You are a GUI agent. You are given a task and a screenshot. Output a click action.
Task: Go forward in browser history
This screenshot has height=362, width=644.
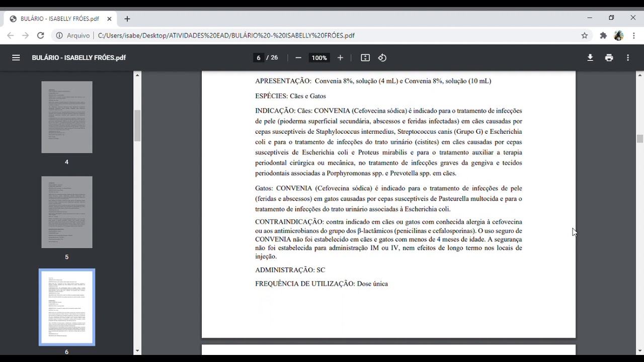pyautogui.click(x=26, y=36)
